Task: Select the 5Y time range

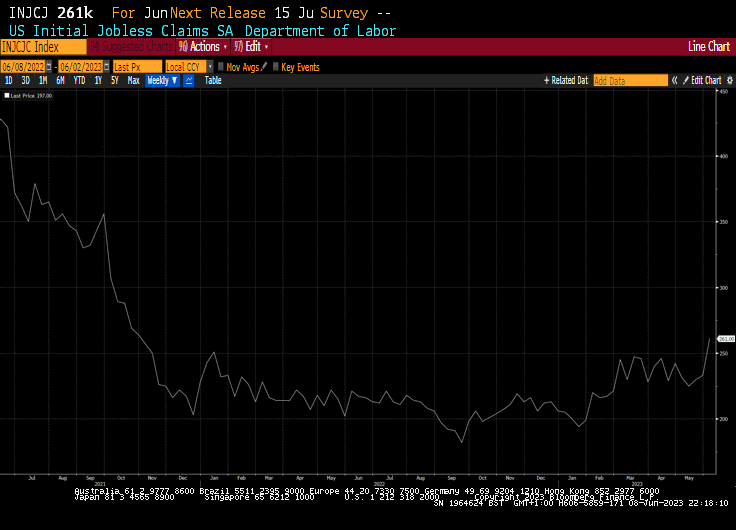Action: [115, 80]
